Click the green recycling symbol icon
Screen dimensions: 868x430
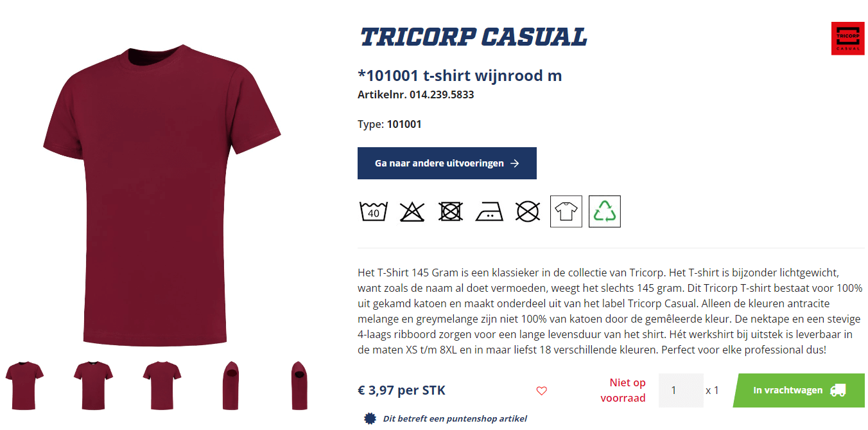tap(605, 211)
